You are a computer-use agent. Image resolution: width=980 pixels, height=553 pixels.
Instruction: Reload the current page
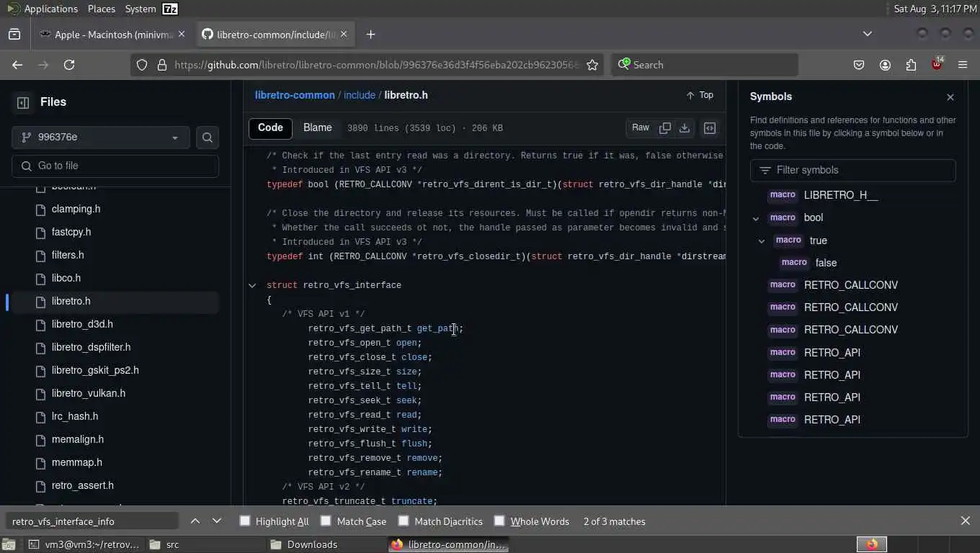point(69,65)
